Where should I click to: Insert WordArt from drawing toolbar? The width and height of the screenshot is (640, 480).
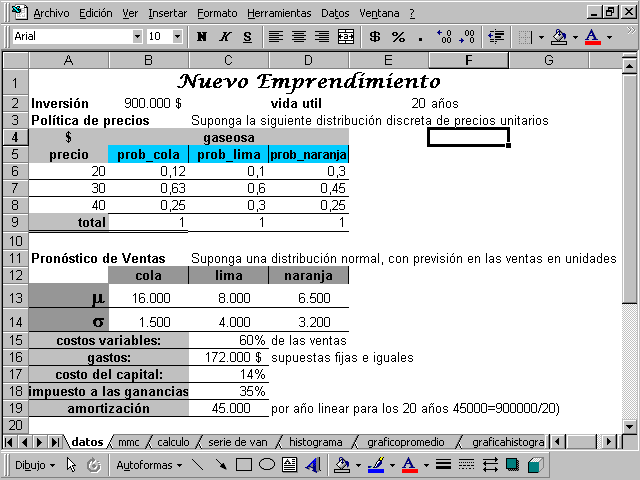click(313, 465)
